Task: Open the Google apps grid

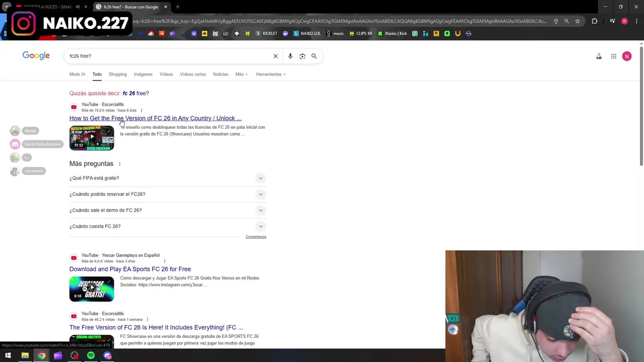Action: (x=614, y=56)
